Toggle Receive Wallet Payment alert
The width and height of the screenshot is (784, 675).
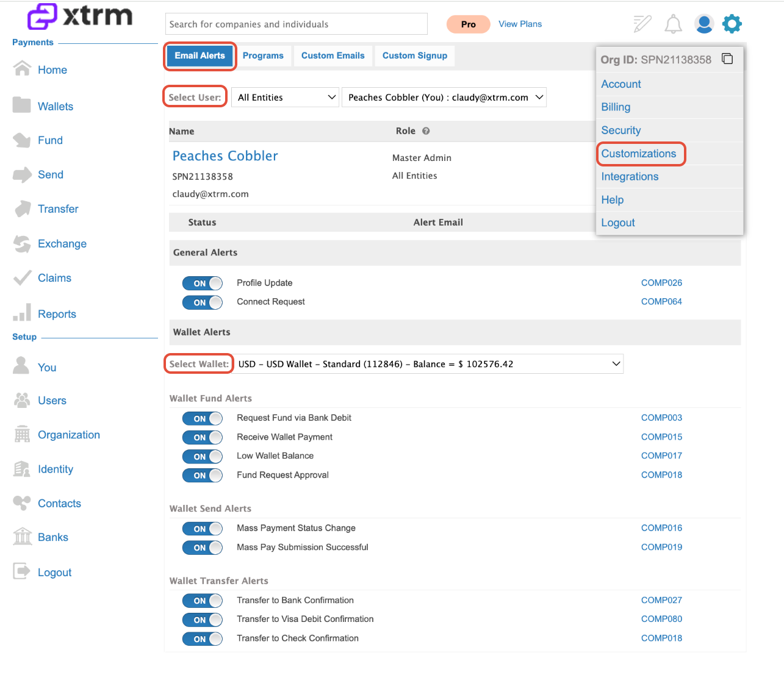coord(203,438)
